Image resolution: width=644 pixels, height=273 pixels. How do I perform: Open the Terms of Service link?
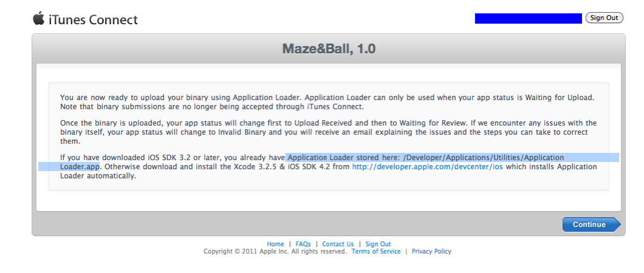[x=376, y=251]
